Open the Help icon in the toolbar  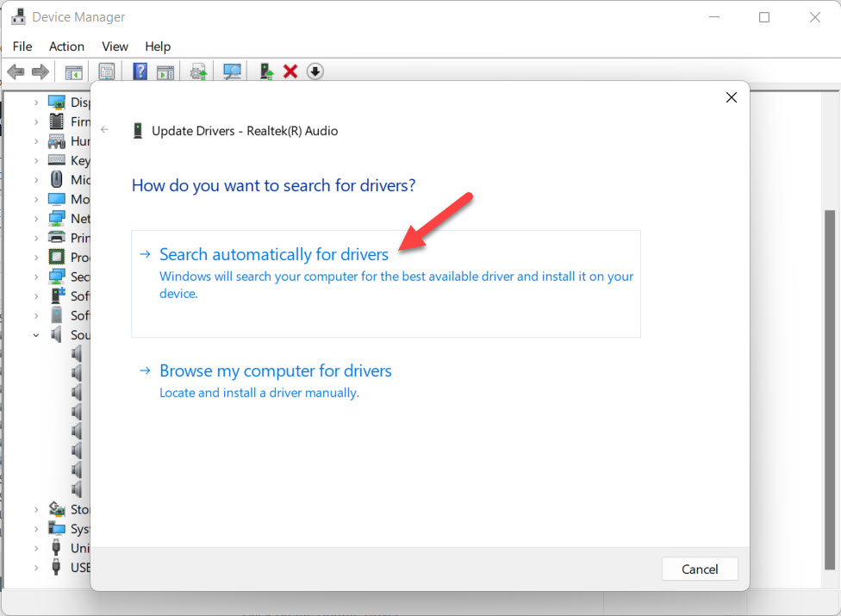140,71
